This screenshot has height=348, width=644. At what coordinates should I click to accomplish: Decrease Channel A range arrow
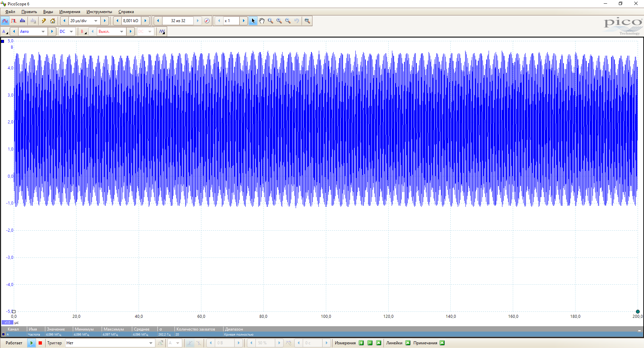tap(14, 32)
